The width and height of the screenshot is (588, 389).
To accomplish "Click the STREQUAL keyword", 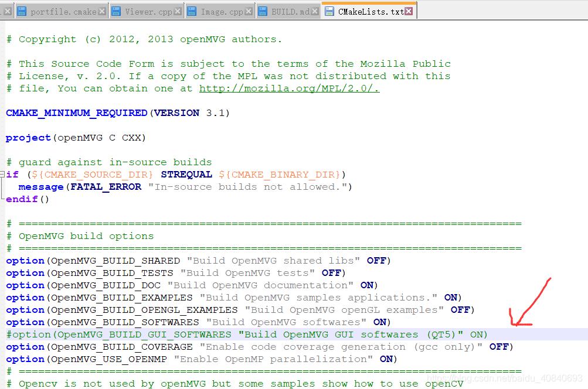I will pos(186,175).
